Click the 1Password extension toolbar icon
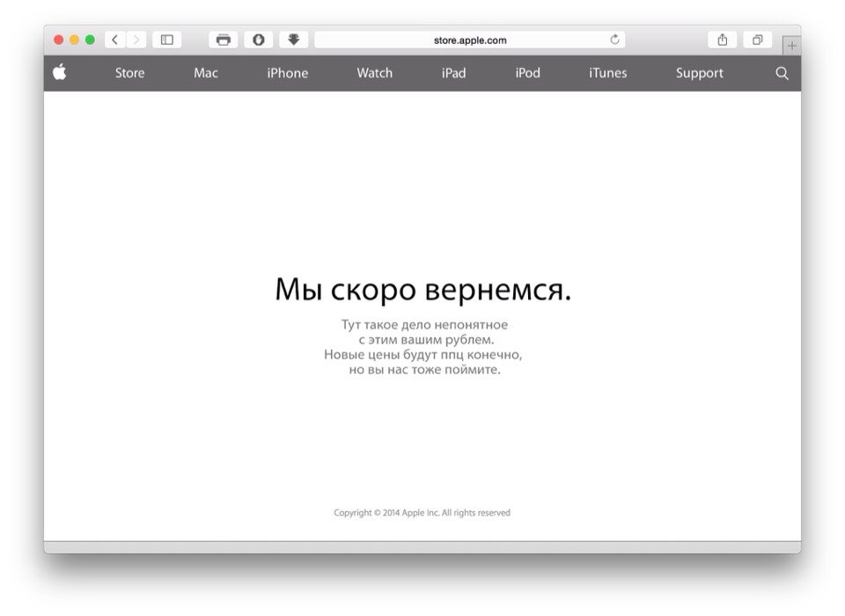 click(x=259, y=40)
